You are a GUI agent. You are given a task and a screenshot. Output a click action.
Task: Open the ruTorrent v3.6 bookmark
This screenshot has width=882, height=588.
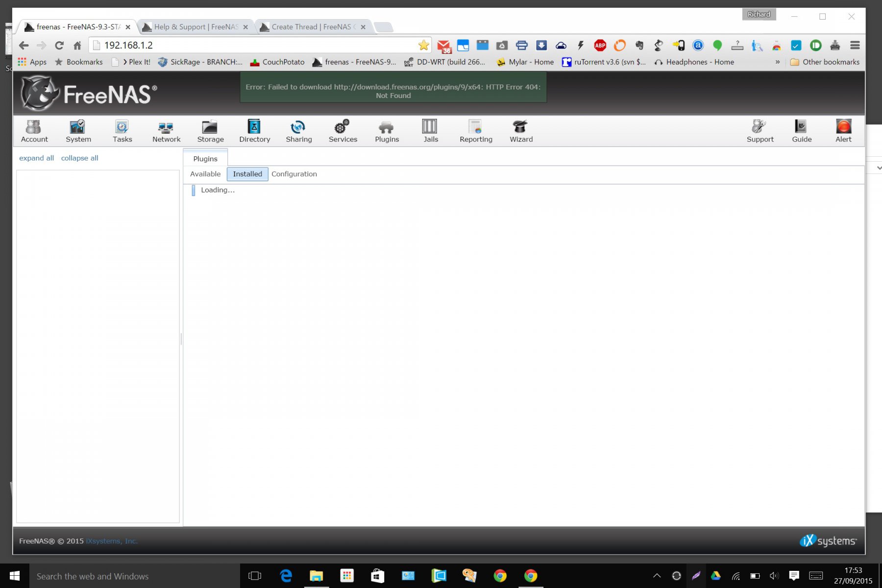tap(604, 62)
